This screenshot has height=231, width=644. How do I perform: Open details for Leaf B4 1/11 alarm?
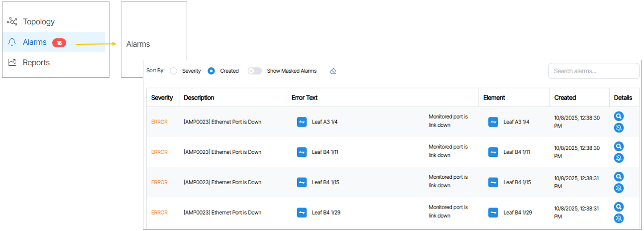pyautogui.click(x=619, y=146)
